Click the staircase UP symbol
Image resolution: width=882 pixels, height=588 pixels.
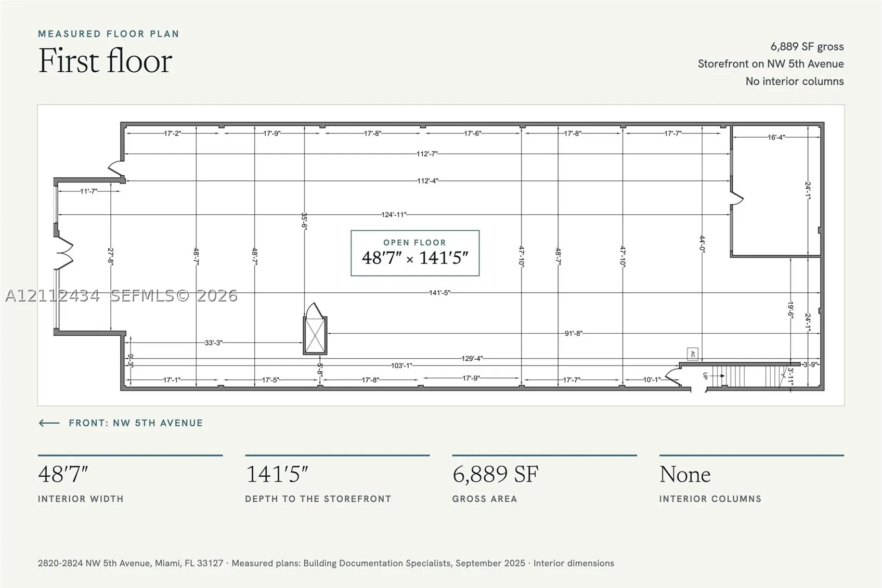pos(706,376)
